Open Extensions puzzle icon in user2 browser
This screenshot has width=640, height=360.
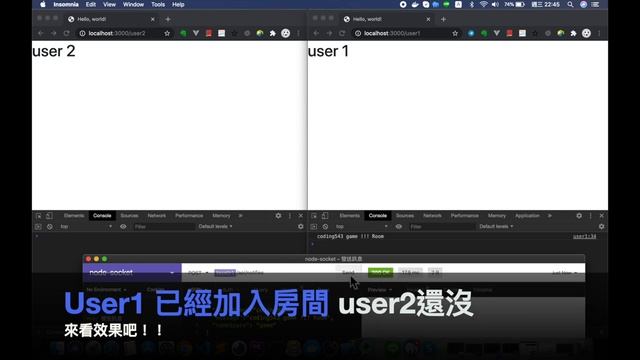(x=273, y=33)
